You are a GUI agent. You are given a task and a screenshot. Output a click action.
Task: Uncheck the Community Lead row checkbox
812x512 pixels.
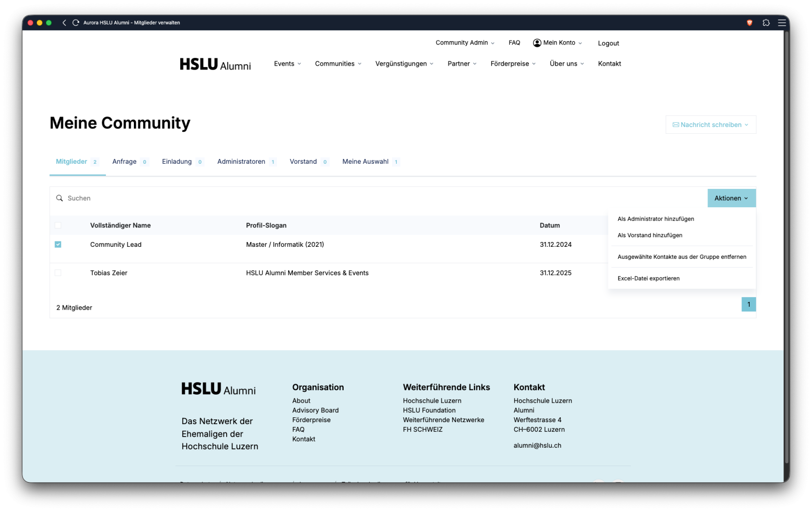click(x=58, y=244)
